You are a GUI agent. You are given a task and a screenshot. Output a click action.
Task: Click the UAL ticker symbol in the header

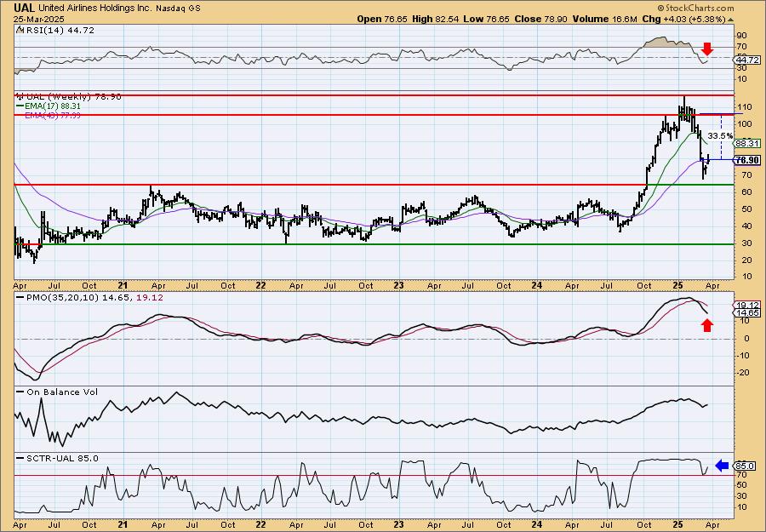coord(25,8)
